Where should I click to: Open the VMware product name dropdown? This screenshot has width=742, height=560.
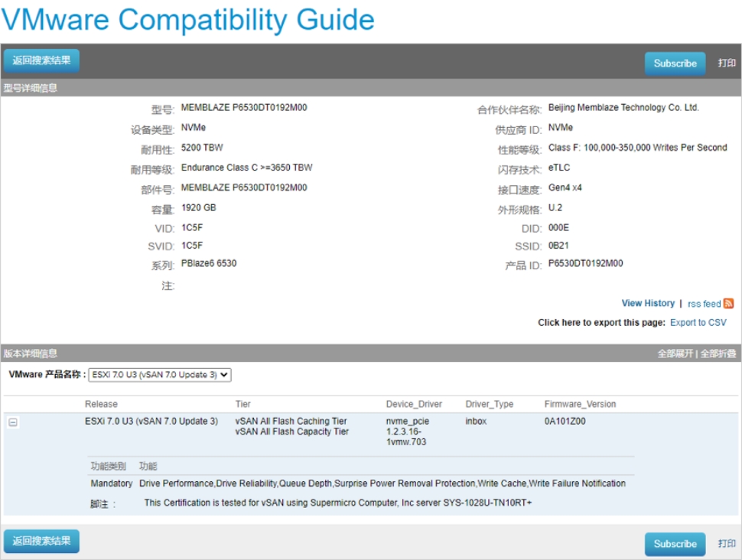[160, 374]
